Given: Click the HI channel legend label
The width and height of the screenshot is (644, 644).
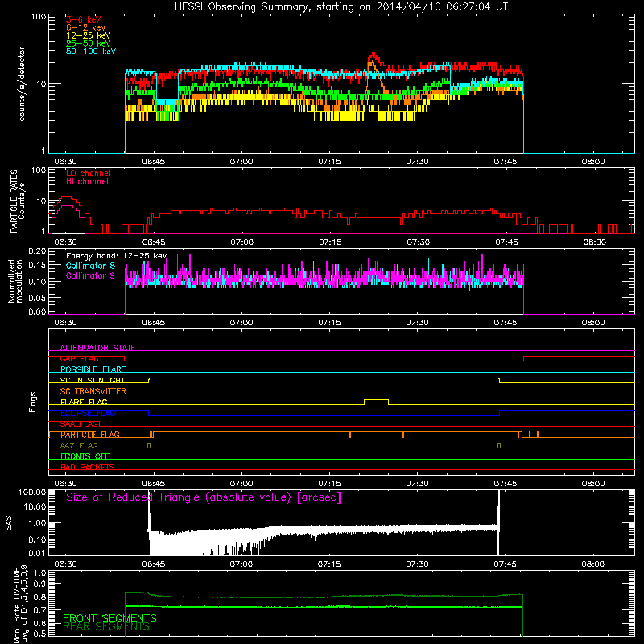Looking at the screenshot, I should 87,182.
